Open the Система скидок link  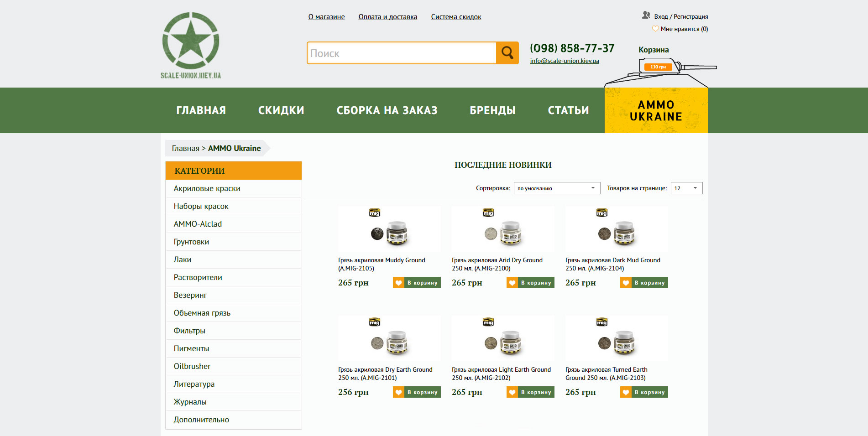[456, 17]
